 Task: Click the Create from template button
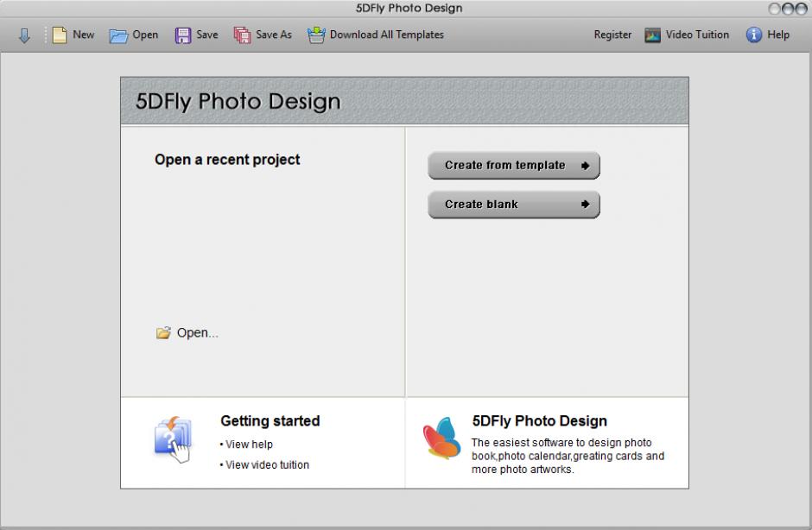(514, 166)
